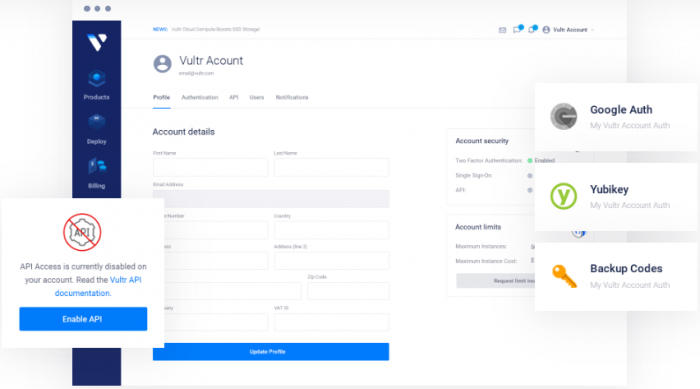Open the Country dropdown field
Screen dimensions: 700x389
click(x=331, y=230)
